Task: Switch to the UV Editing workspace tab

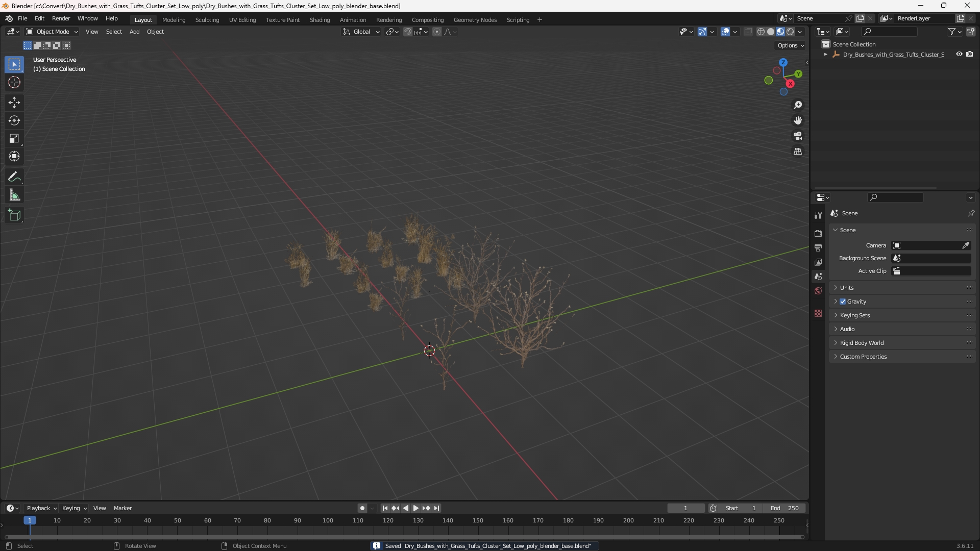Action: [x=242, y=20]
